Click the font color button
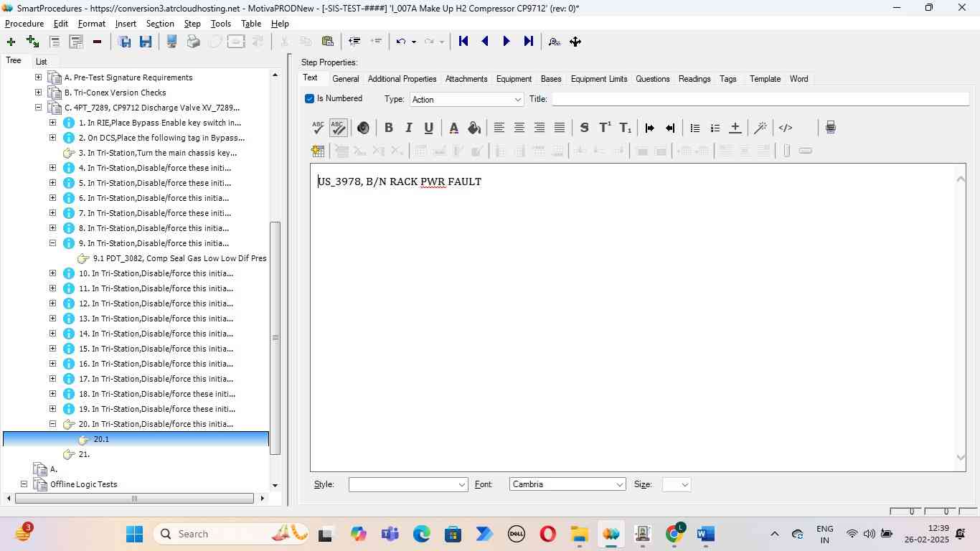 tap(453, 128)
